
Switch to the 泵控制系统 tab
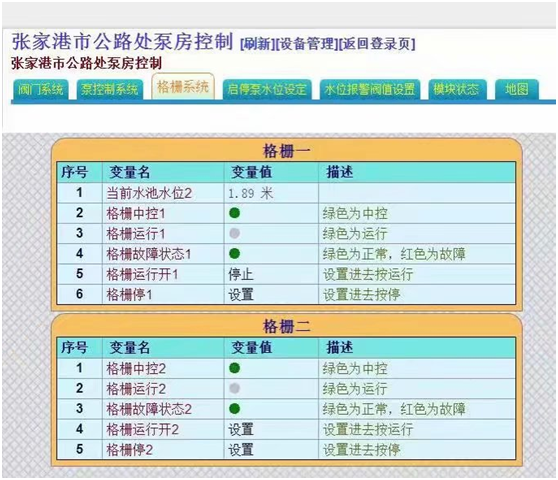(110, 89)
